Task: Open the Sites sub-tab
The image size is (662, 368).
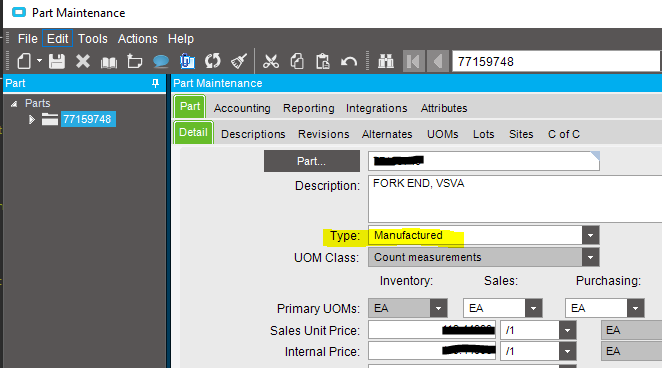Action: 521,134
